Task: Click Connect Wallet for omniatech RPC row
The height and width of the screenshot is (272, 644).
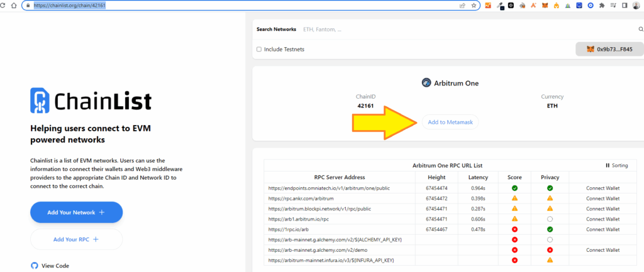Action: [603, 188]
